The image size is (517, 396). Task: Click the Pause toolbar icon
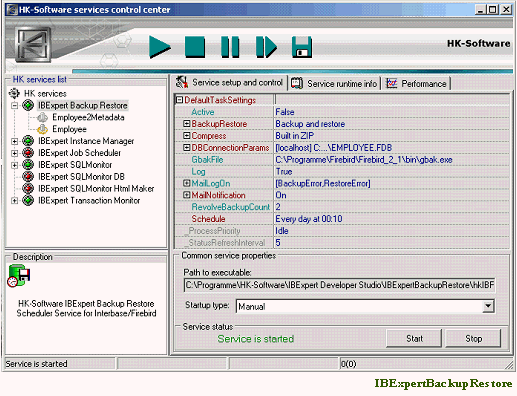pos(230,47)
